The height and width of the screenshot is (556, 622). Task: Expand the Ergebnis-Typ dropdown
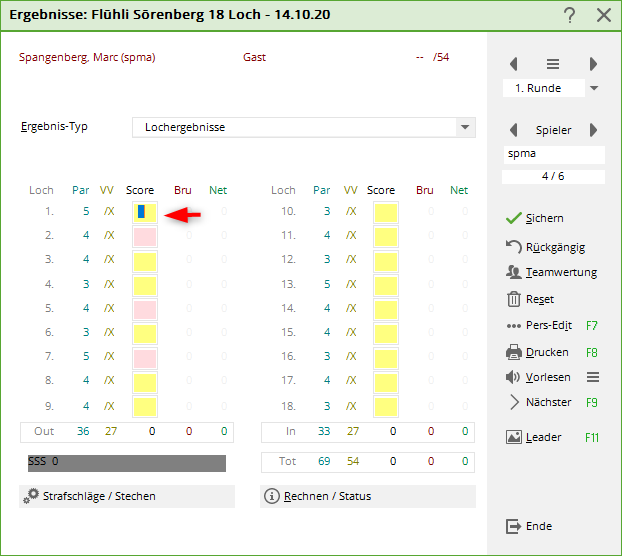point(464,128)
